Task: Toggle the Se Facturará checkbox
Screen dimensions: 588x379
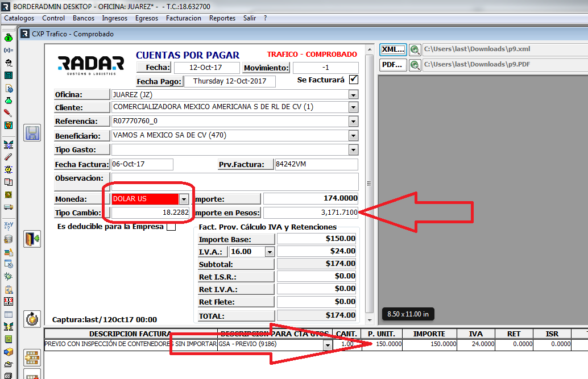Action: click(x=353, y=80)
